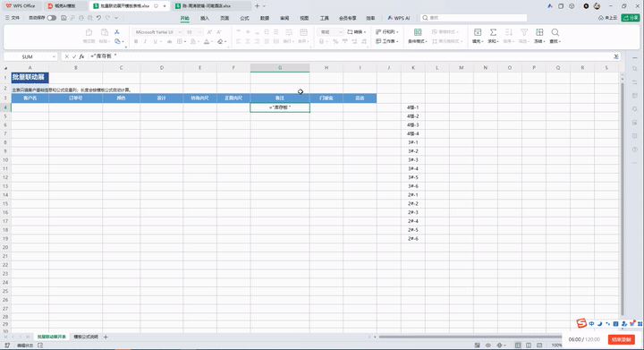Click the decrease font size icon
Screen dimensions: 644x350
click(219, 32)
